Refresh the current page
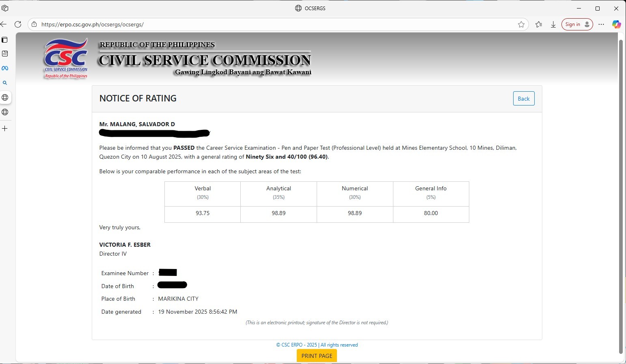Screen dimensions: 626x364 pyautogui.click(x=18, y=24)
